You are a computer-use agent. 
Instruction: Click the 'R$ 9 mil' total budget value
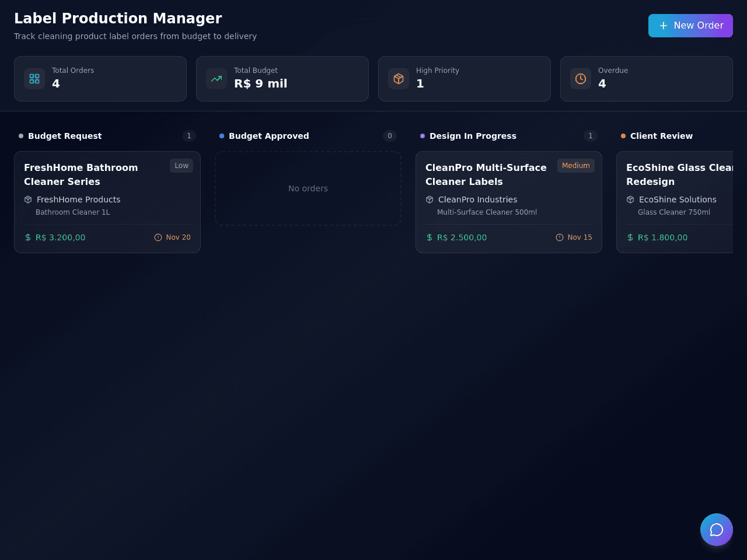pos(261,83)
